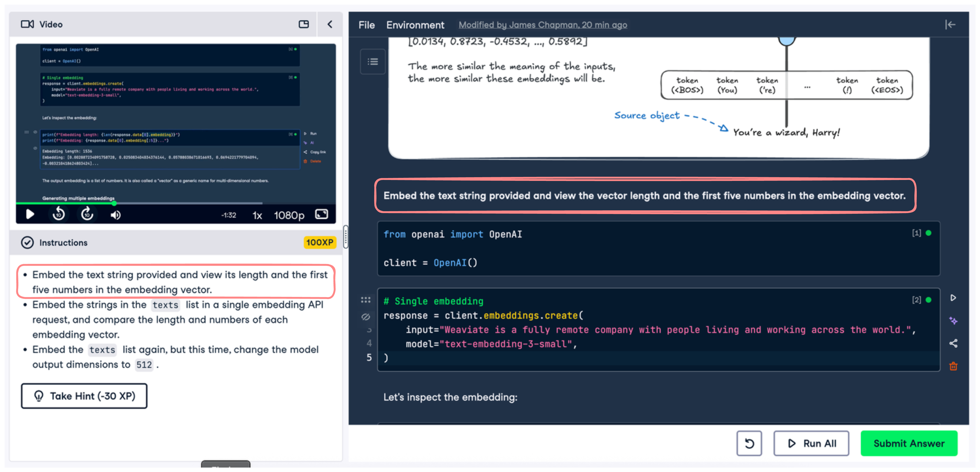The height and width of the screenshot is (472, 980).
Task: Skip the video forward 10 seconds
Action: pyautogui.click(x=87, y=214)
